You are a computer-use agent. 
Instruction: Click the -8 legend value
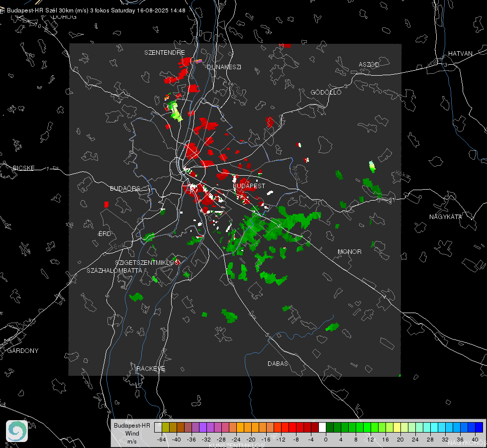(295, 440)
